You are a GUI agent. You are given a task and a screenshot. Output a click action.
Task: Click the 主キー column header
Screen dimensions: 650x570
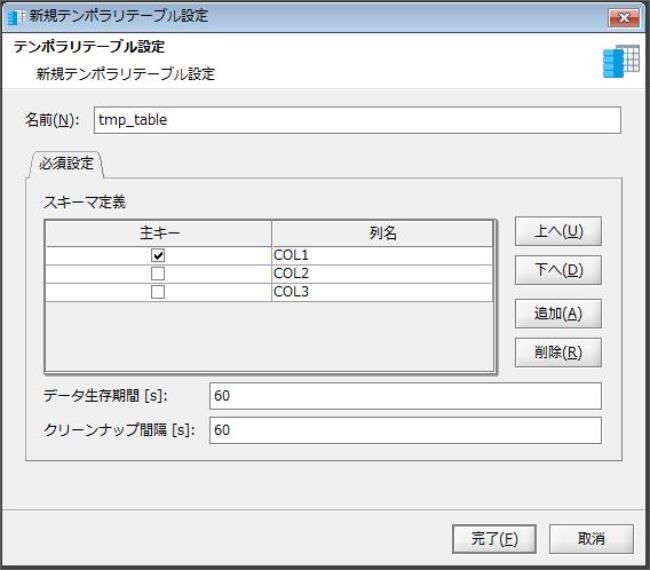pos(158,233)
